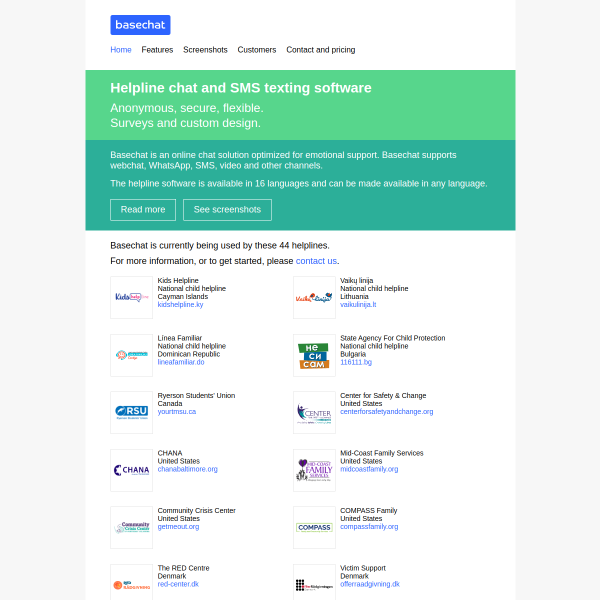
Task: Click the Read more button
Action: pos(143,210)
